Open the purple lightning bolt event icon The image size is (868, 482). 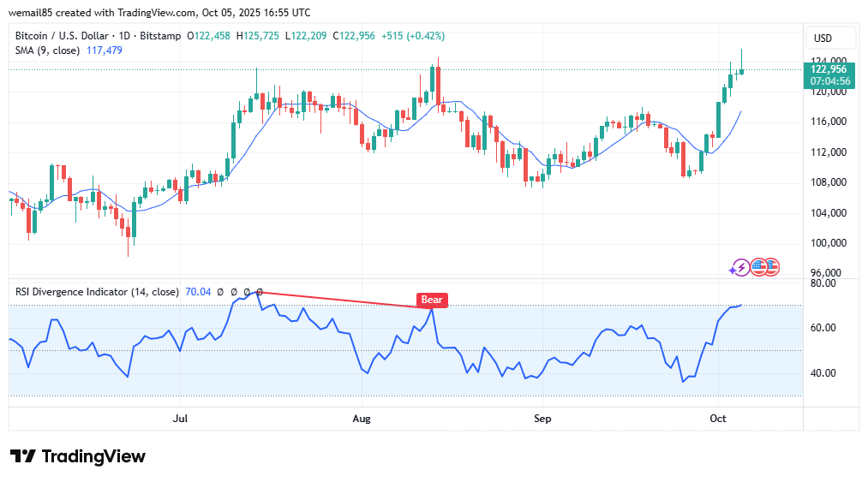coord(739,267)
